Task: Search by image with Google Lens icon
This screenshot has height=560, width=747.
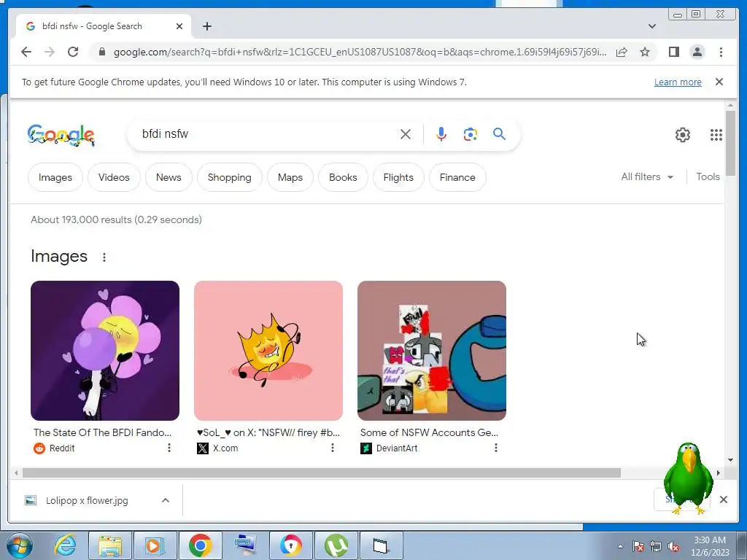Action: click(x=471, y=134)
